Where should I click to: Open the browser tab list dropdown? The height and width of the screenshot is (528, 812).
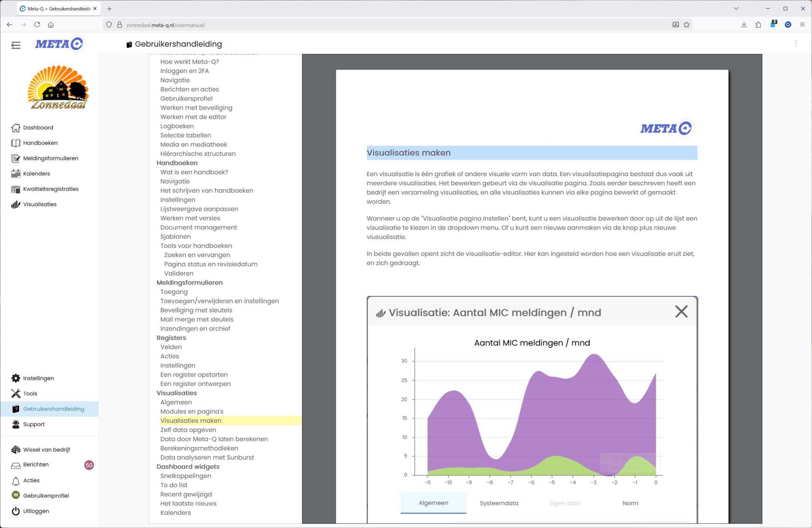point(736,9)
